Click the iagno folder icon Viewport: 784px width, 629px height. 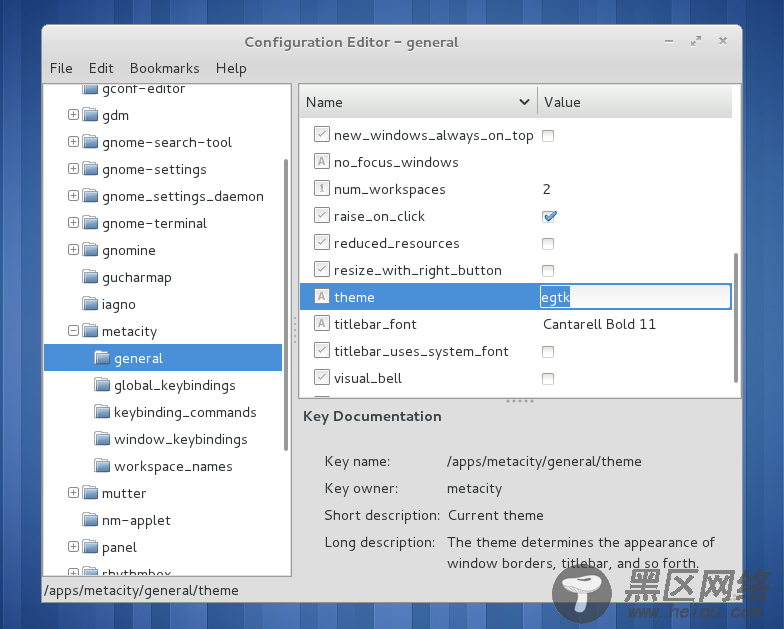coord(90,304)
